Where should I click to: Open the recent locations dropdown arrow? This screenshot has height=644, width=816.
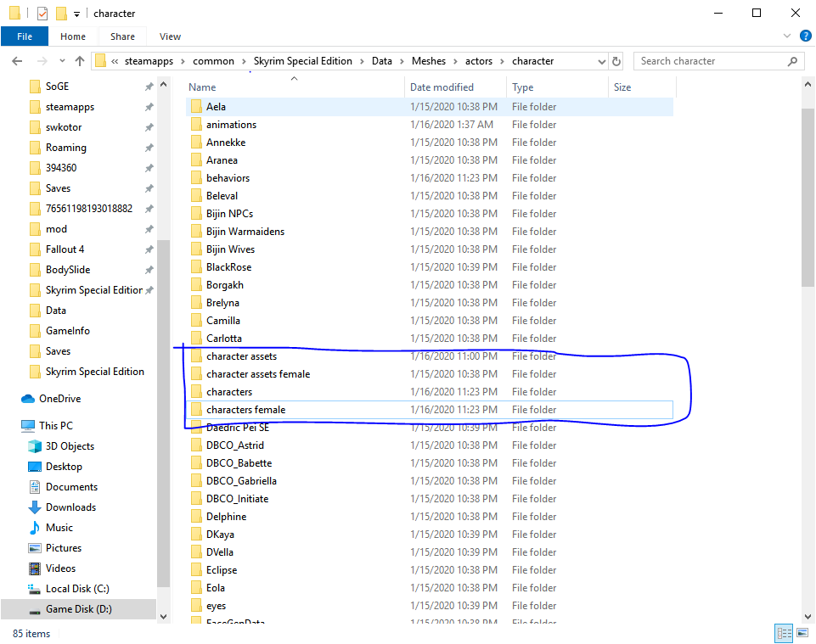pyautogui.click(x=63, y=61)
